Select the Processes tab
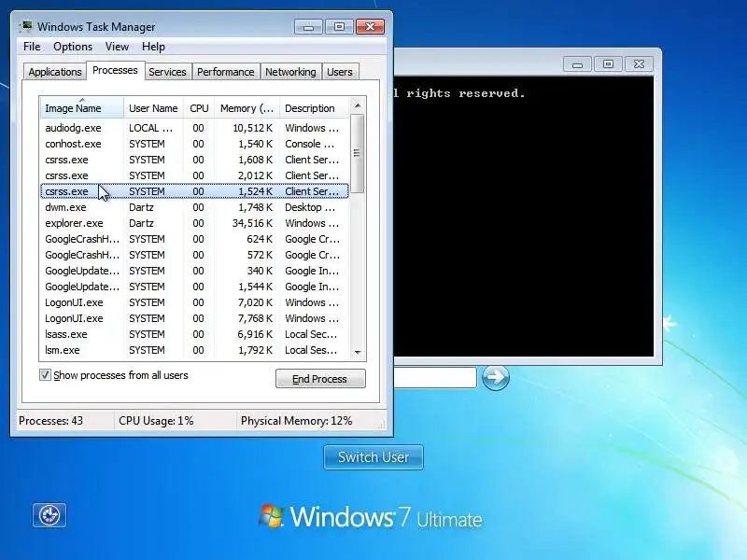This screenshot has width=747, height=560. pyautogui.click(x=115, y=71)
